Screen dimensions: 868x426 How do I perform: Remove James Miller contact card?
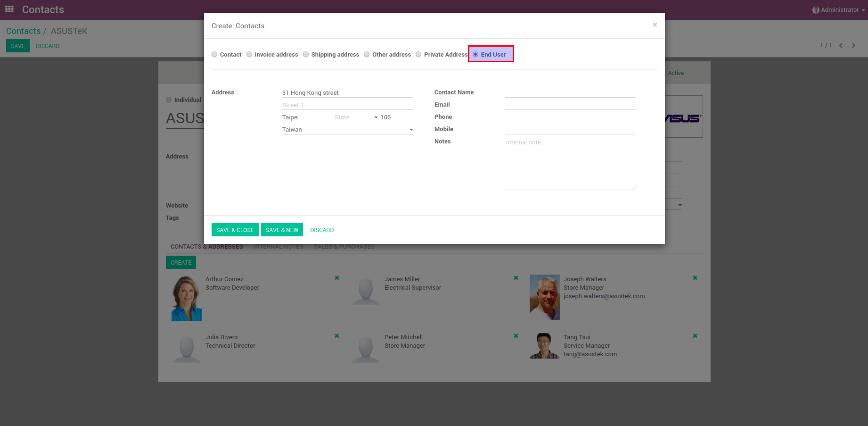pyautogui.click(x=516, y=278)
